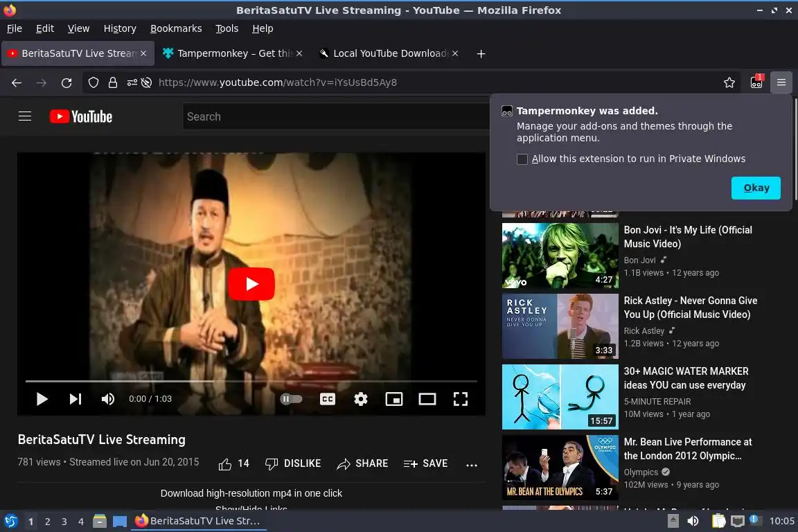Open the File menu
798x532 pixels.
click(15, 28)
